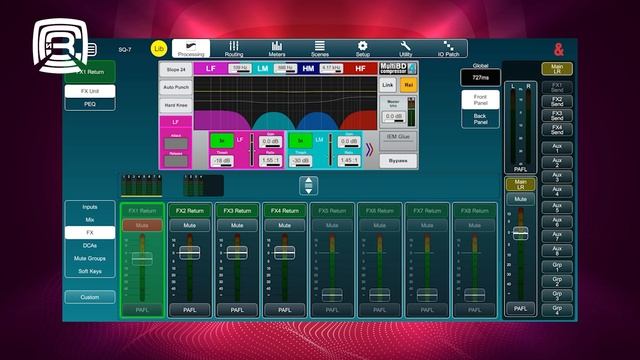Toggle the LM band In button

coord(300,141)
